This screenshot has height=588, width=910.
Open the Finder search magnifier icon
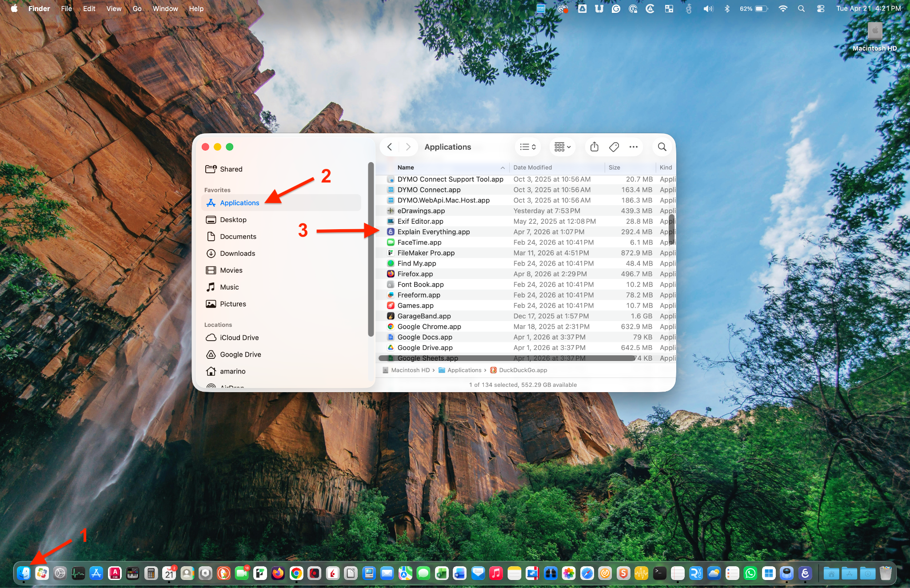click(x=662, y=147)
